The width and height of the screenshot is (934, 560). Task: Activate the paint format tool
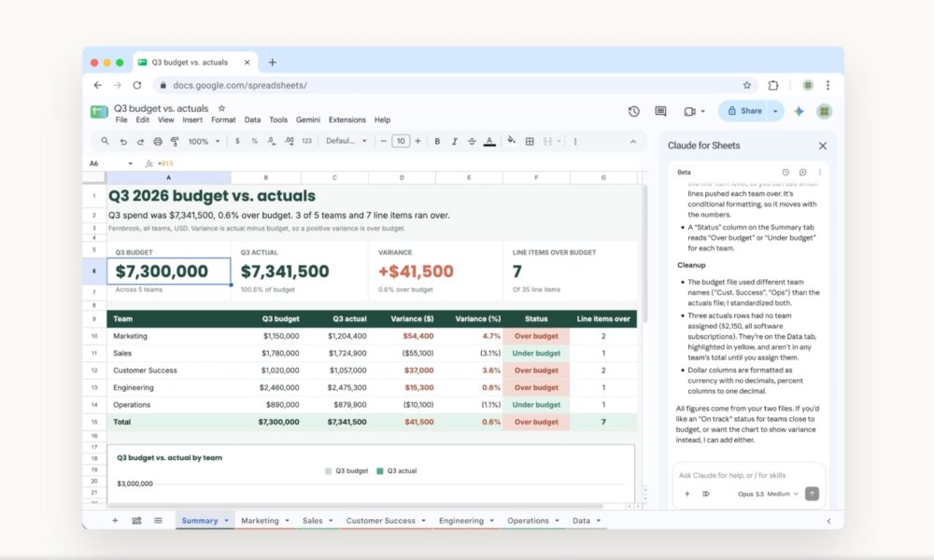pos(175,142)
